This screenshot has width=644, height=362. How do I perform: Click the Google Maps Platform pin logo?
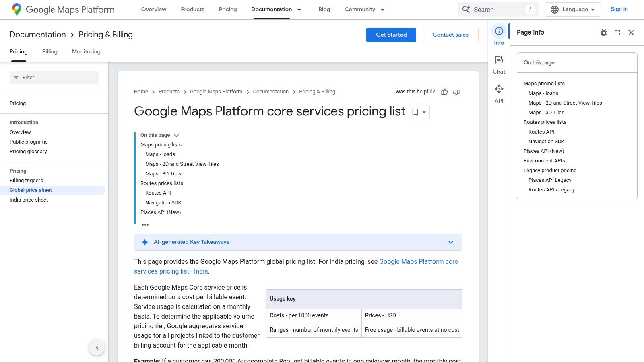17,10
